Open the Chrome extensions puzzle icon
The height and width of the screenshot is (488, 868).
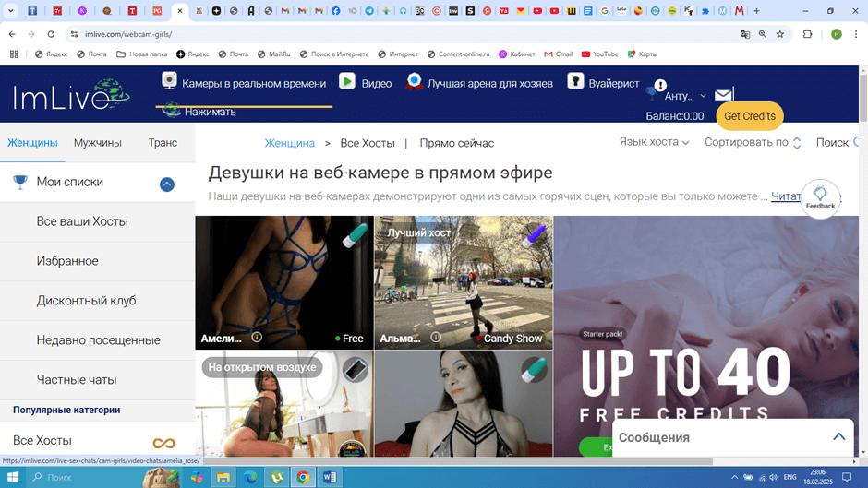(x=807, y=34)
